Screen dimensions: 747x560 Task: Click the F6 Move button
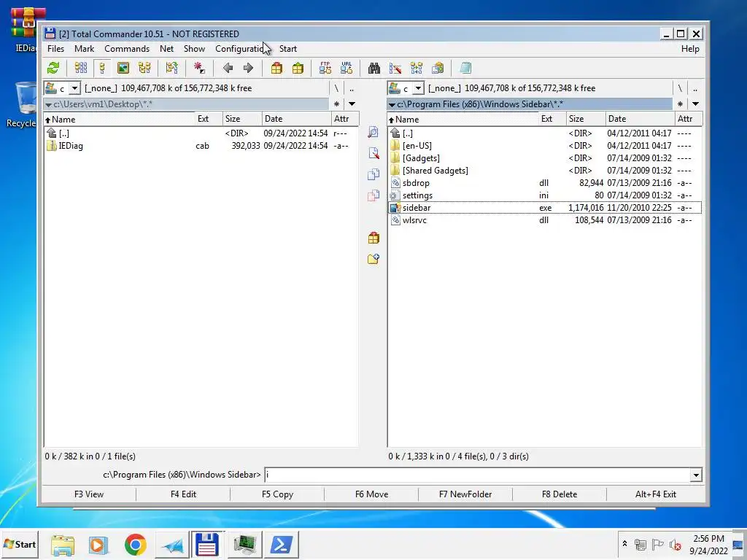point(371,494)
